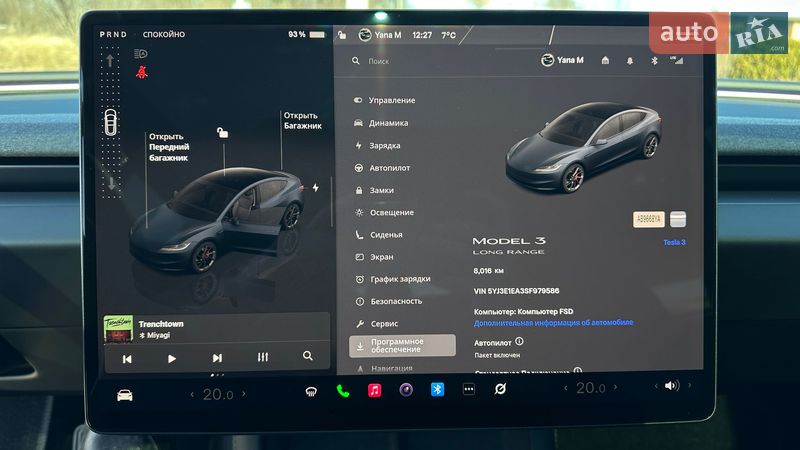Raise volume with right arrow

[689, 385]
